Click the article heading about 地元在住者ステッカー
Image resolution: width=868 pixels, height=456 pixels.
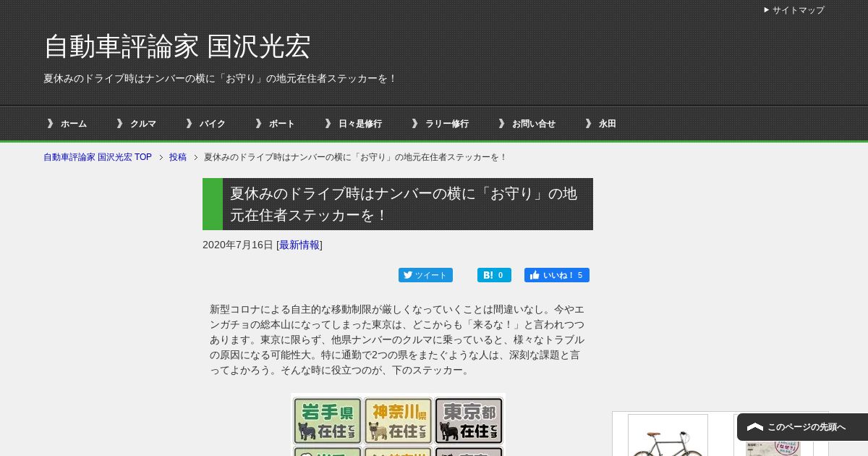click(398, 204)
